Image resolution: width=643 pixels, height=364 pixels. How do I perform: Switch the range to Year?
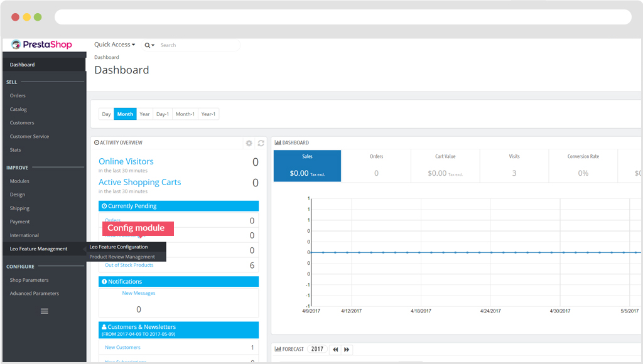[144, 114]
